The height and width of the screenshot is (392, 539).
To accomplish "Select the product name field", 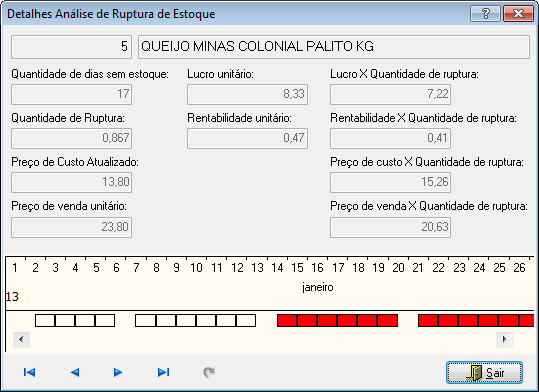I will (334, 47).
